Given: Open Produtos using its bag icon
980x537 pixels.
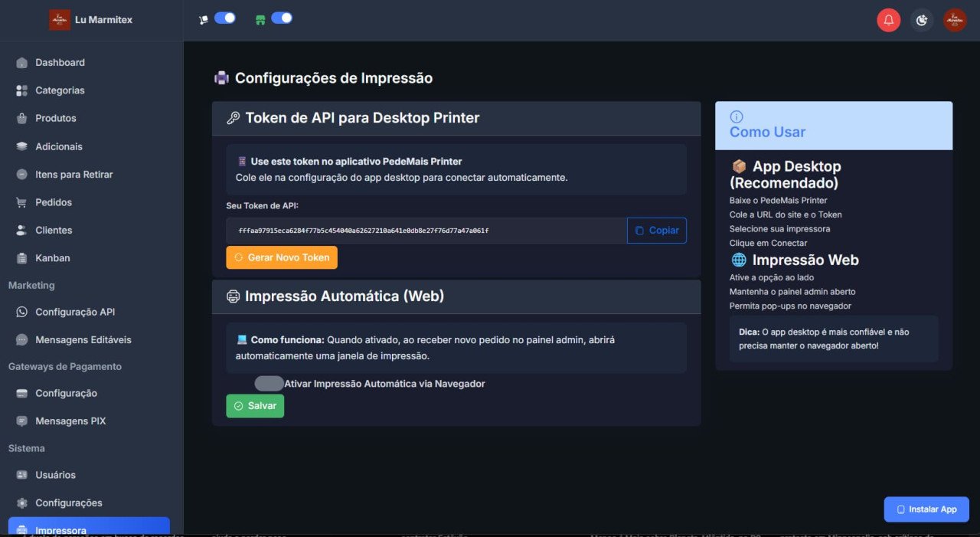Looking at the screenshot, I should [23, 118].
